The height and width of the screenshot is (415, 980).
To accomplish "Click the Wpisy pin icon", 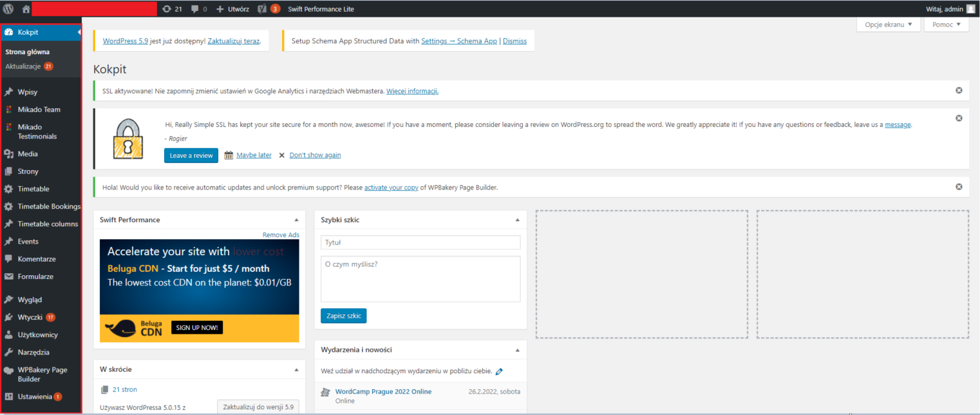I will [x=8, y=92].
